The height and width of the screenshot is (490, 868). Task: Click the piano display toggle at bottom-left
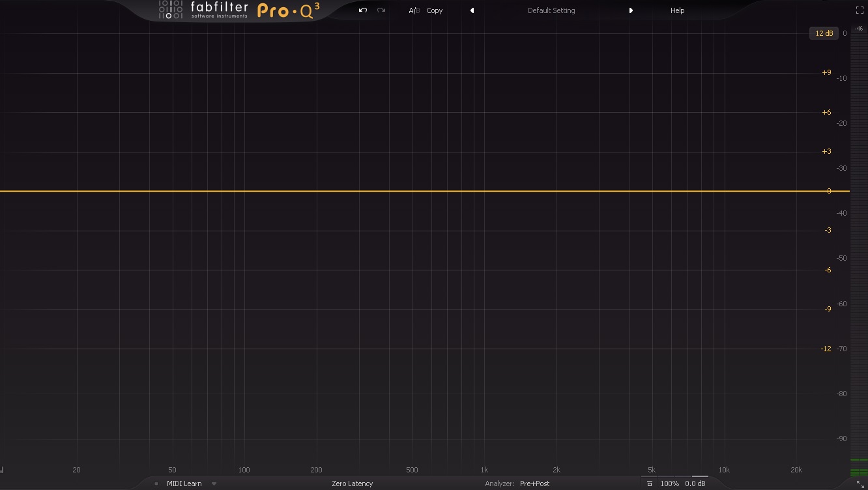click(2, 469)
